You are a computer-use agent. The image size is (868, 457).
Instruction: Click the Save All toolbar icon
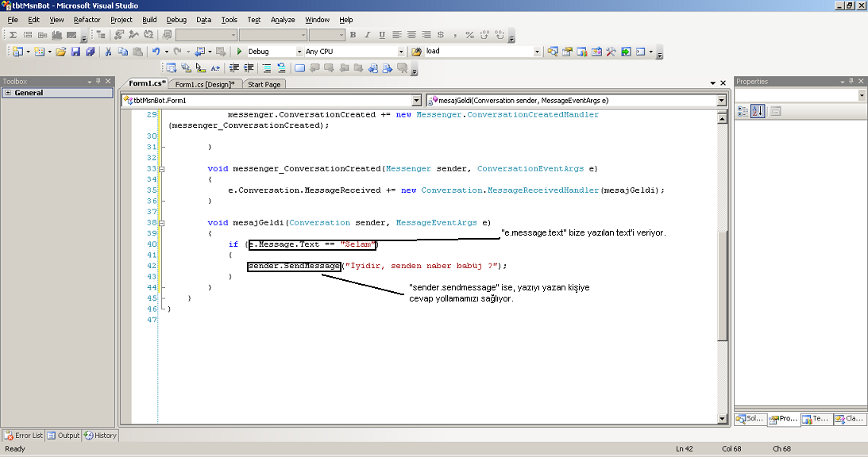pos(90,52)
